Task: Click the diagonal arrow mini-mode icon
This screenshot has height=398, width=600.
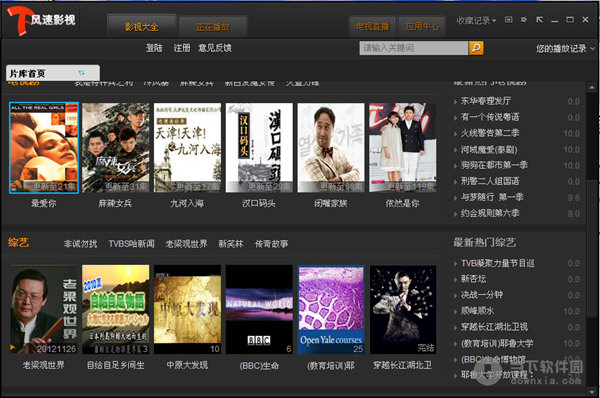Action: tap(540, 20)
